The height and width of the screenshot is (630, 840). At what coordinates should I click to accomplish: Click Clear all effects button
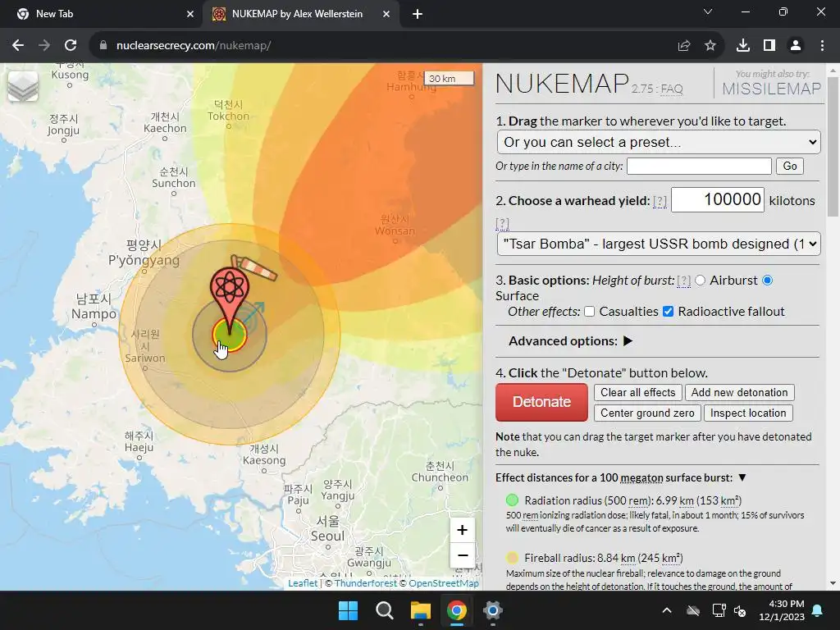(637, 393)
